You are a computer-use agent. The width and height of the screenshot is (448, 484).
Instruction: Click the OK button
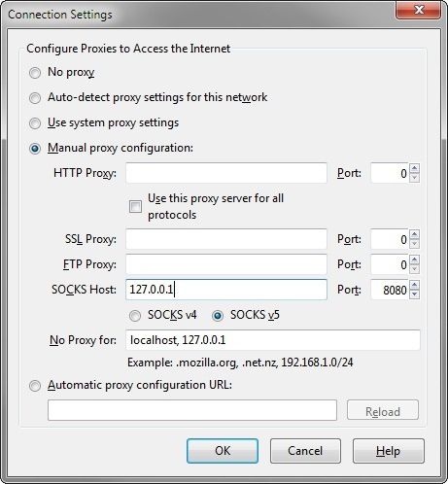223,451
